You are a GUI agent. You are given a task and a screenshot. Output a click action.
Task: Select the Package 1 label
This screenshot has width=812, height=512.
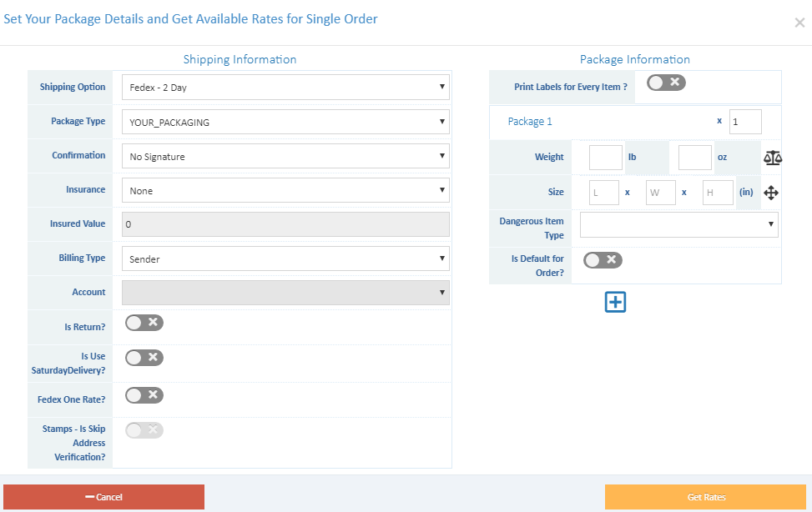(530, 121)
